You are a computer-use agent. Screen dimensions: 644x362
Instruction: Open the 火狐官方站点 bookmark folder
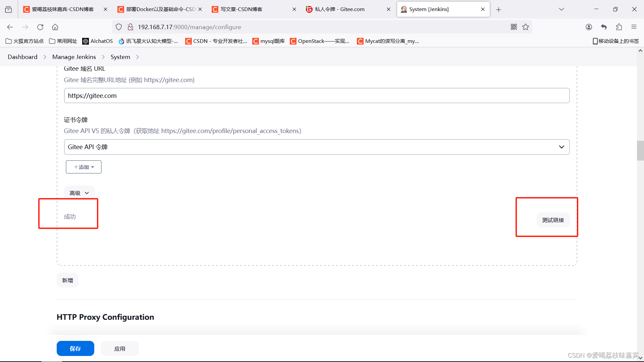tap(25, 41)
